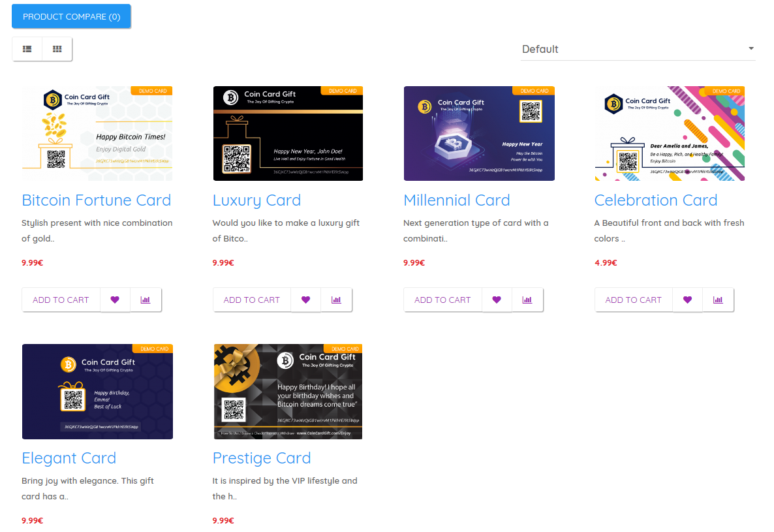Open the Prestige Card title link
The height and width of the screenshot is (532, 774).
click(x=262, y=458)
